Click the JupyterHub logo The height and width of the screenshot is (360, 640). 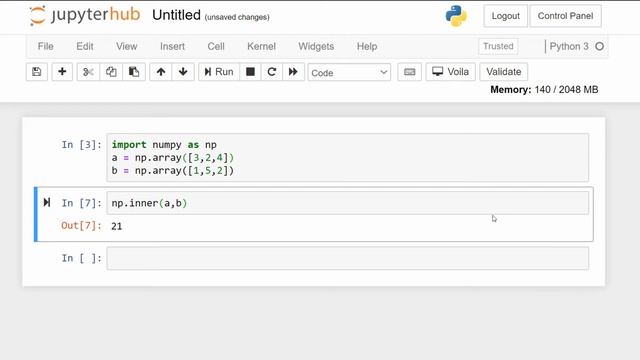click(x=85, y=16)
